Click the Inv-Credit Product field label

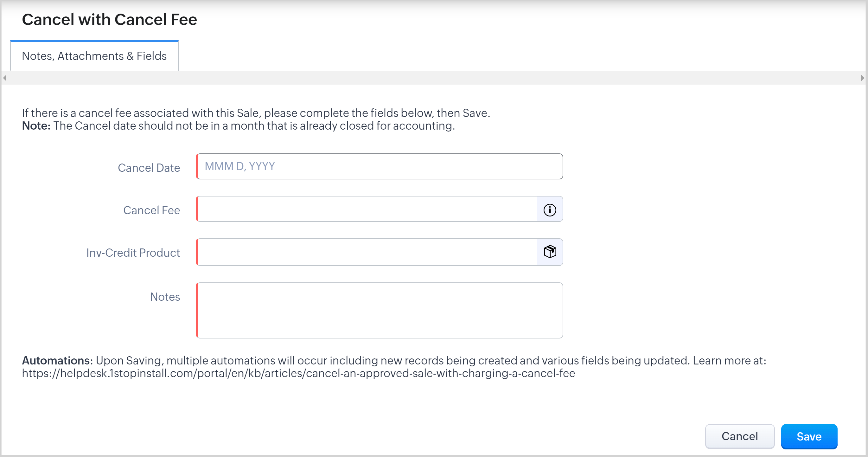pyautogui.click(x=133, y=253)
